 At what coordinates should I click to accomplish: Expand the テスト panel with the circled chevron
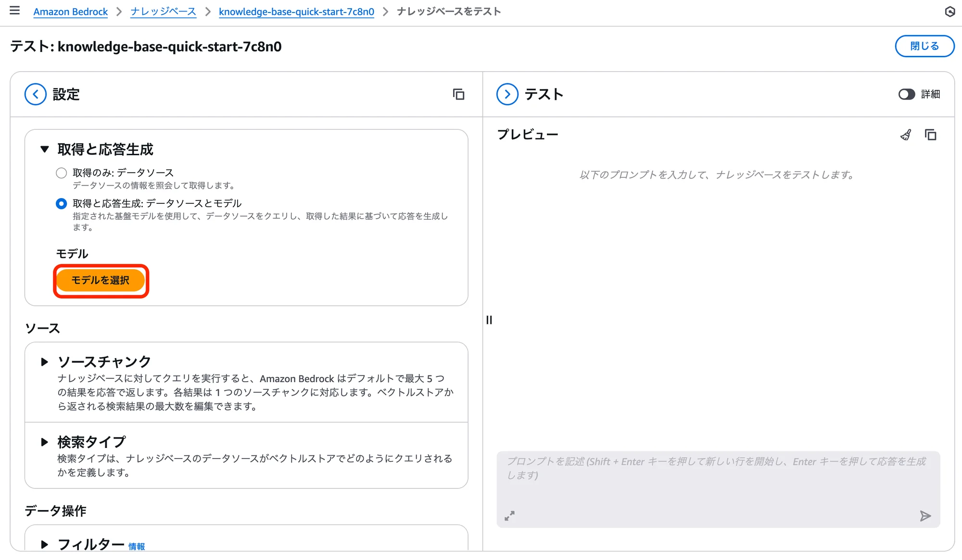pos(506,94)
